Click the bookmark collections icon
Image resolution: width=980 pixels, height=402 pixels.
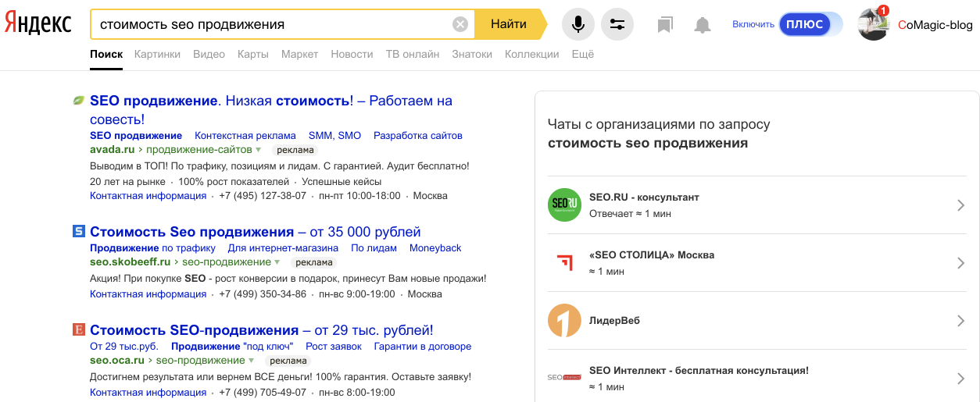(665, 25)
